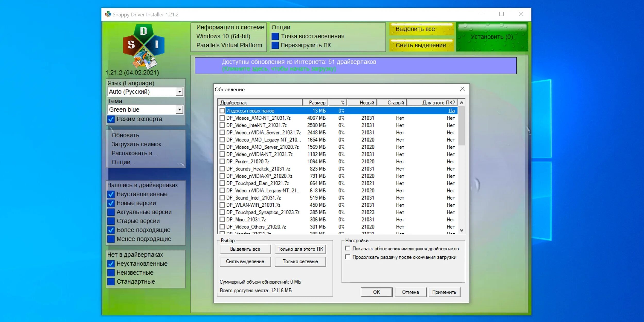The image size is (644, 322).
Task: Expand the Тема Green blue dropdown
Action: (180, 109)
